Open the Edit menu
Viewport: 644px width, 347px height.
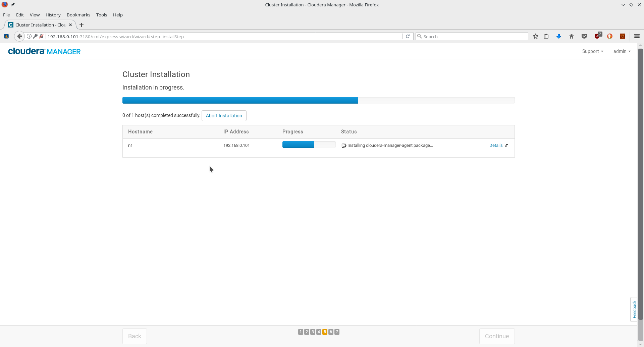20,15
